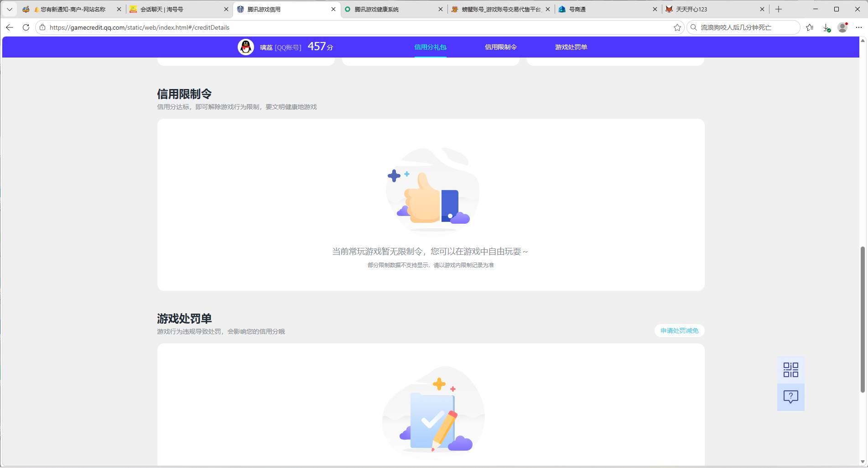Open downloads icon in toolbar
868x468 pixels.
(x=826, y=27)
